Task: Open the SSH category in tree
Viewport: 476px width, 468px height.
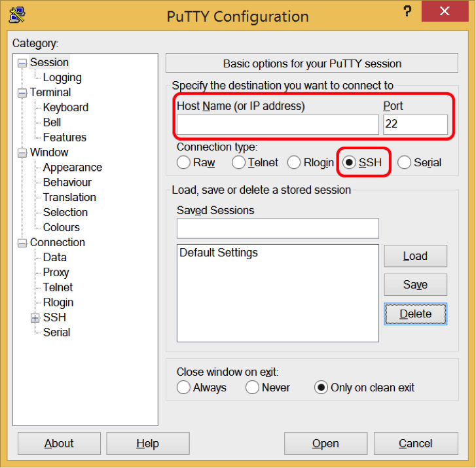Action: click(x=54, y=317)
